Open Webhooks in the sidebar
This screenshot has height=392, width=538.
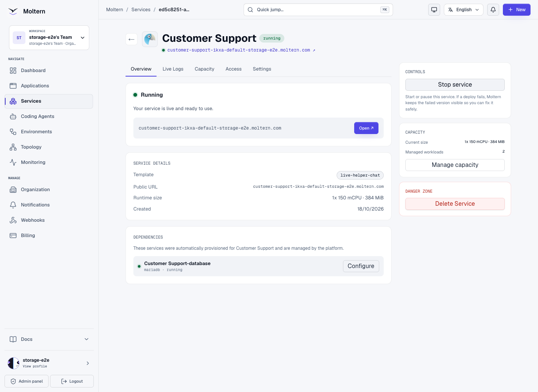[49, 220]
